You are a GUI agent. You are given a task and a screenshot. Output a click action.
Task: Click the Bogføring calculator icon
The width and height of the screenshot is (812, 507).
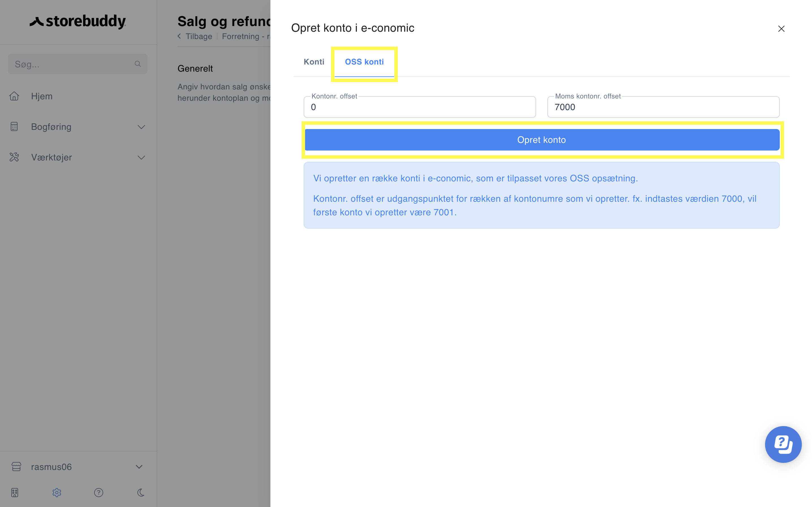click(x=14, y=127)
